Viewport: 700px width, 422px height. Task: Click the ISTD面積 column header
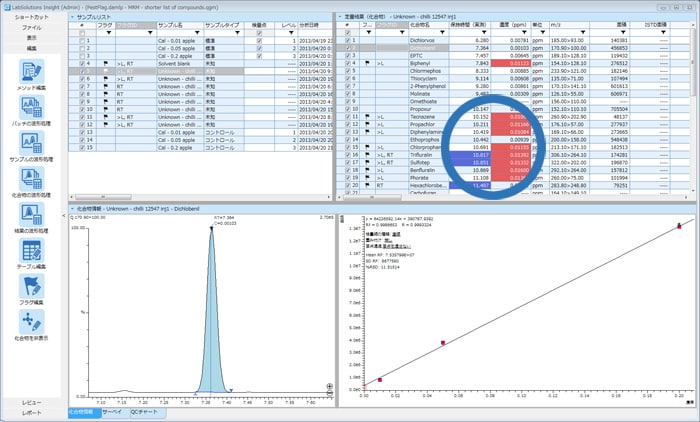click(x=650, y=25)
